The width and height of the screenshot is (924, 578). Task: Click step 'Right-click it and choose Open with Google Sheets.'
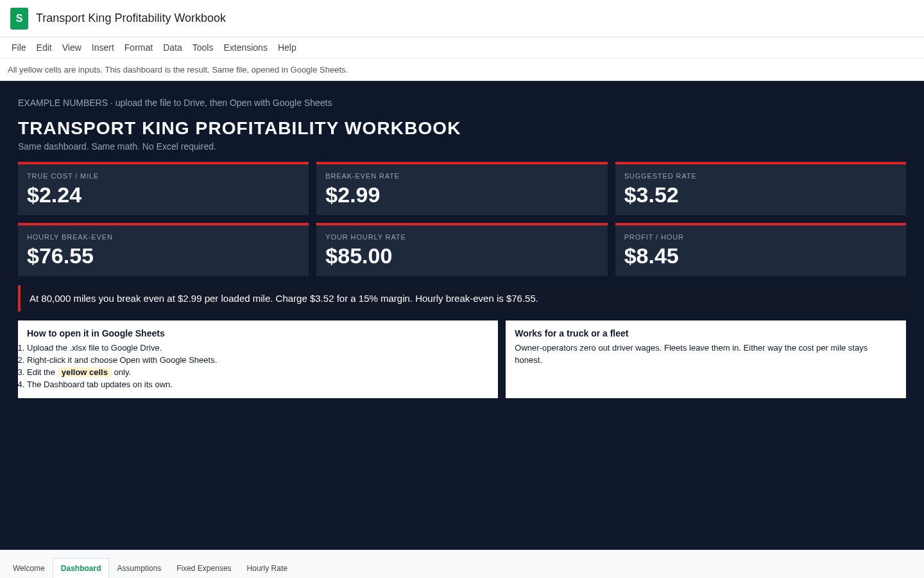(122, 360)
